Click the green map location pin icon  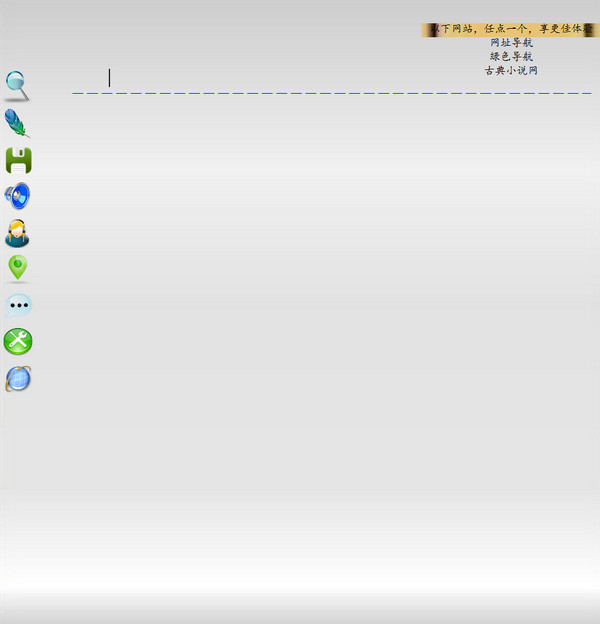click(17, 268)
